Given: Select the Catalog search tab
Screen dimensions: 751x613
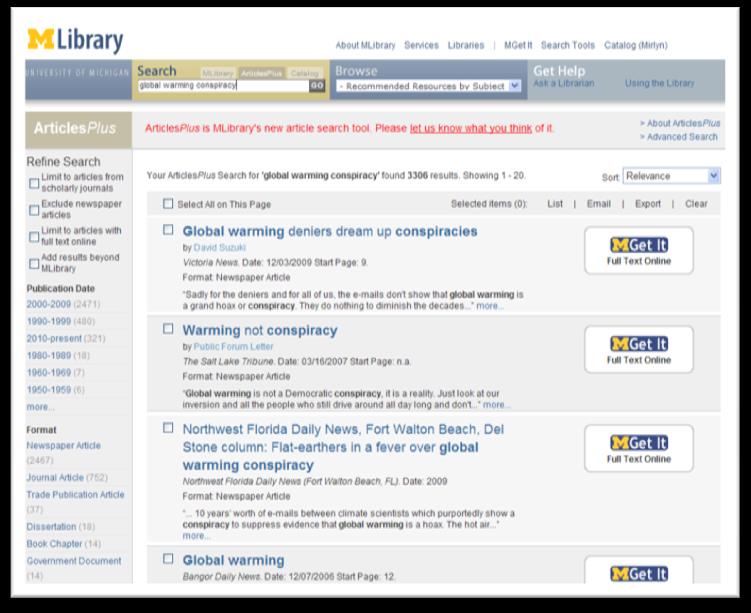Looking at the screenshot, I should (305, 73).
